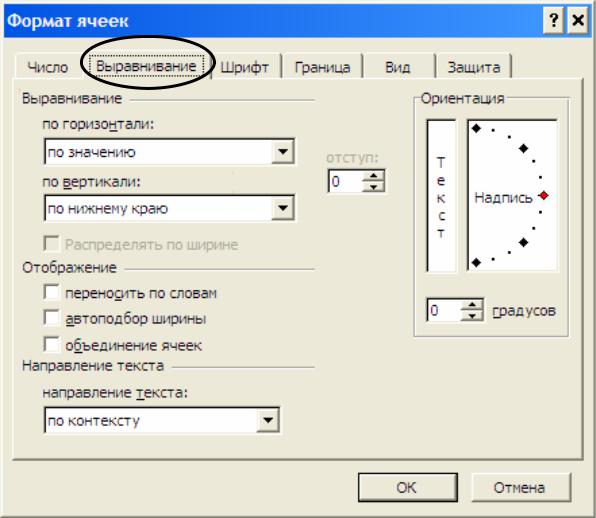Decrease degrees with the down spinner arrow
The width and height of the screenshot is (596, 518).
pyautogui.click(x=472, y=315)
